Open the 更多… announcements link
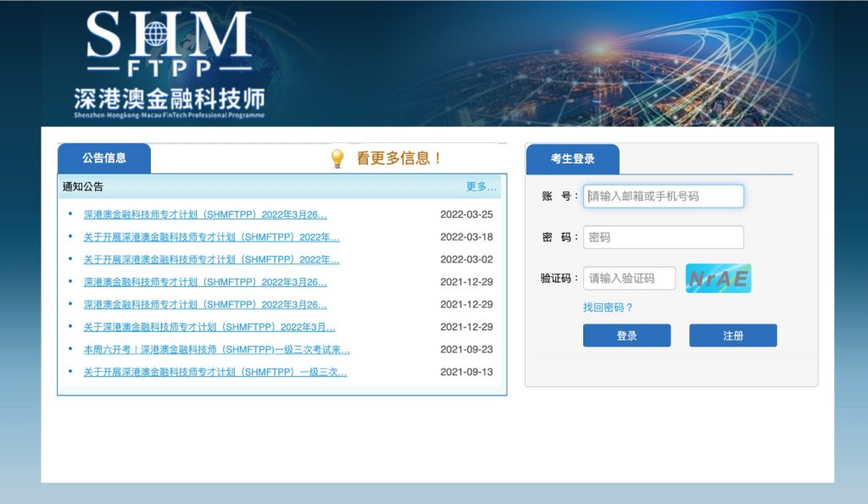 [x=481, y=186]
